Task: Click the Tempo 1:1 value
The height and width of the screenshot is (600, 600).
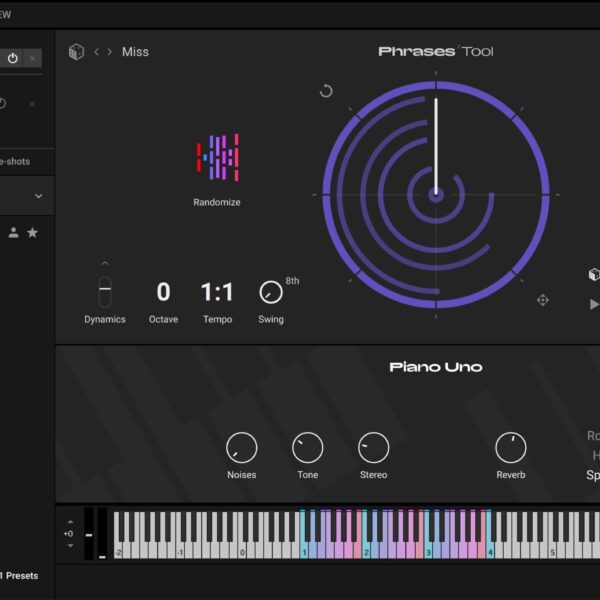Action: tap(217, 292)
